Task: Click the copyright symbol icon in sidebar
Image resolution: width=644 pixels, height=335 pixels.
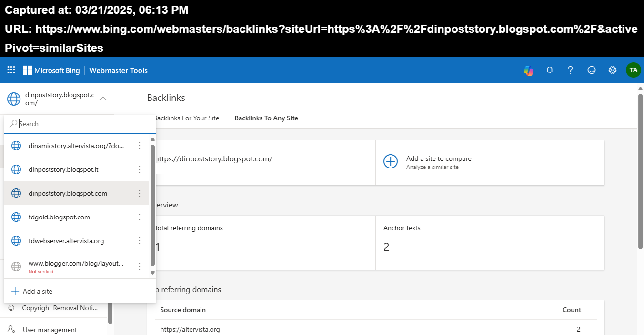Action: (11, 308)
